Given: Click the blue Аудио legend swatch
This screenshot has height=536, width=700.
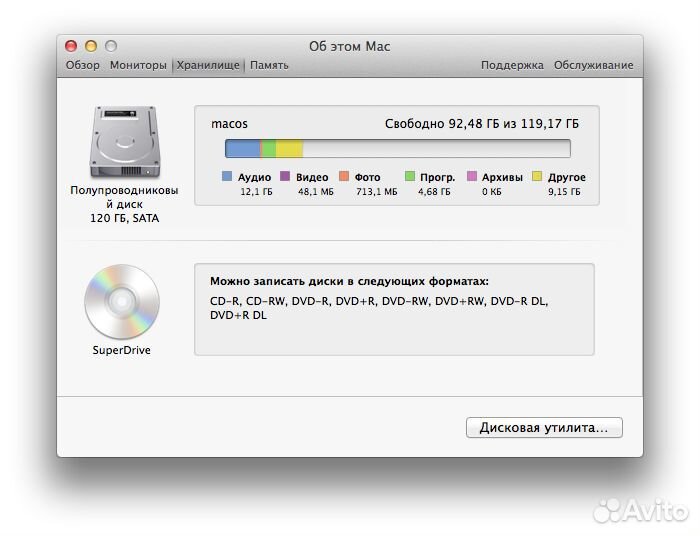Looking at the screenshot, I should (227, 177).
